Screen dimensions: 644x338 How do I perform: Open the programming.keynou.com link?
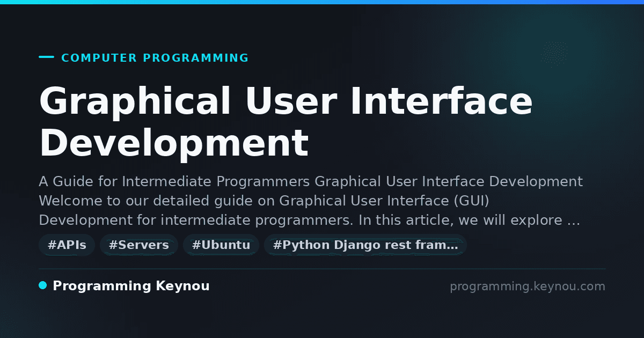[x=528, y=286]
